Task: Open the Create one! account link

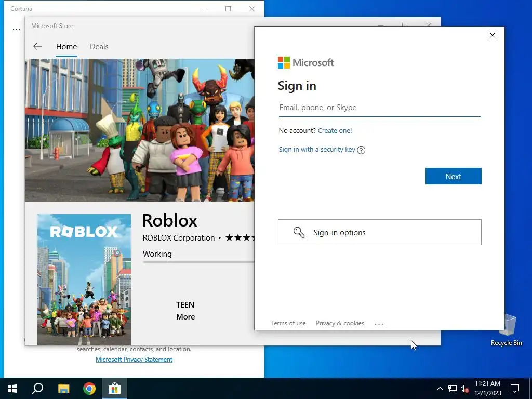Action: point(335,130)
